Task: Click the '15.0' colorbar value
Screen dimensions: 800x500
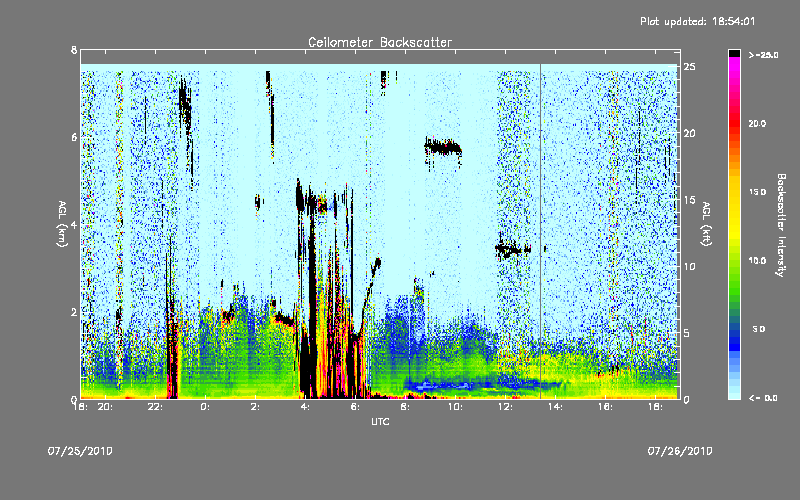Action: point(757,192)
